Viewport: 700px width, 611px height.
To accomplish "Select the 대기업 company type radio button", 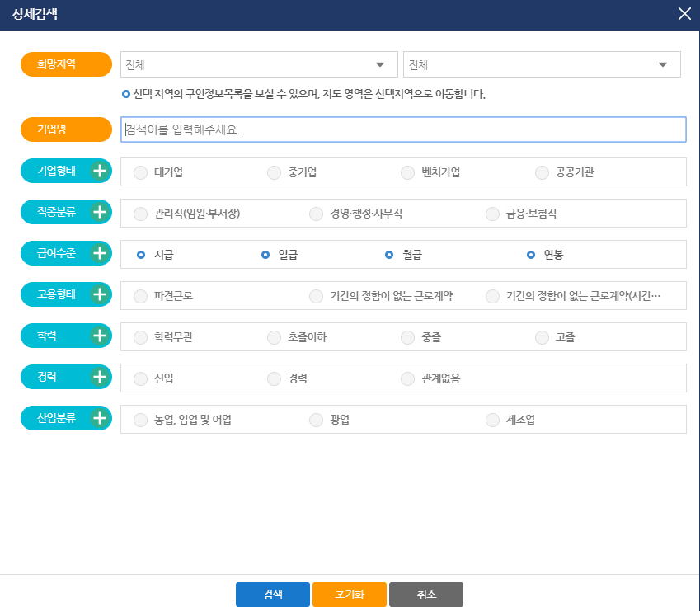I will [x=140, y=172].
